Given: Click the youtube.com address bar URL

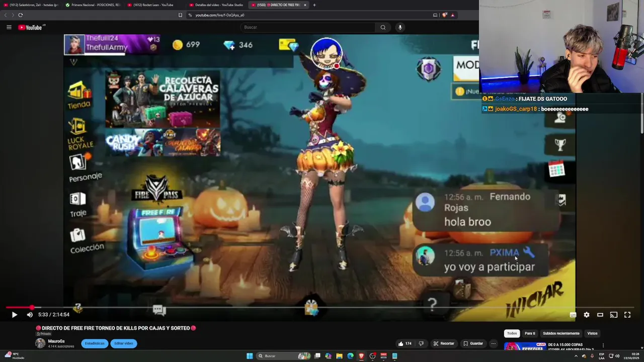Looking at the screenshot, I should [219, 15].
